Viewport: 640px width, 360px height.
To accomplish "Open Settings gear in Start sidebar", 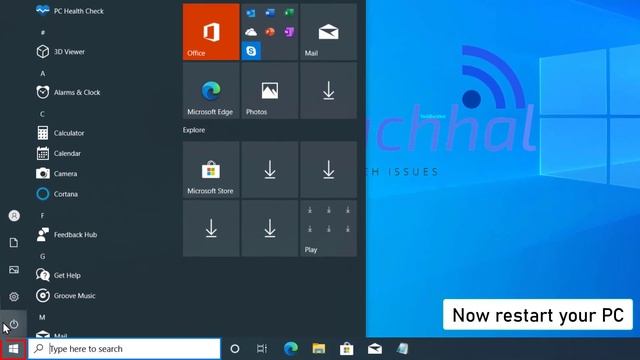I will 14,297.
